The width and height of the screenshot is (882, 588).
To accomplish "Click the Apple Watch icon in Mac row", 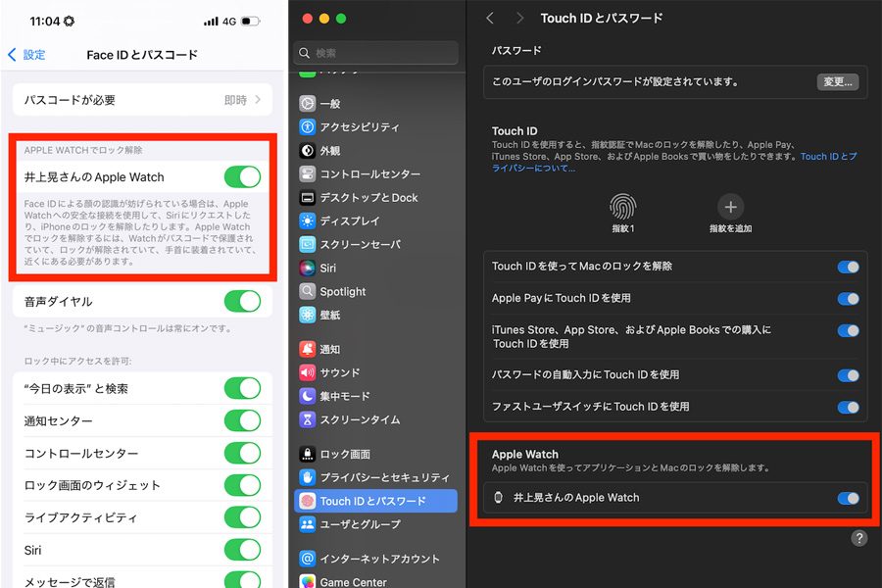I will pyautogui.click(x=498, y=498).
